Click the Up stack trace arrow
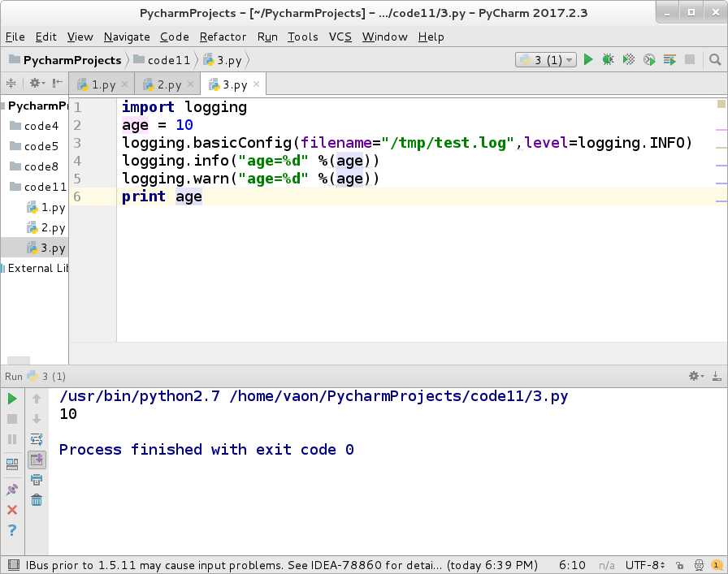Viewport: 728px width, 574px height. tap(37, 399)
